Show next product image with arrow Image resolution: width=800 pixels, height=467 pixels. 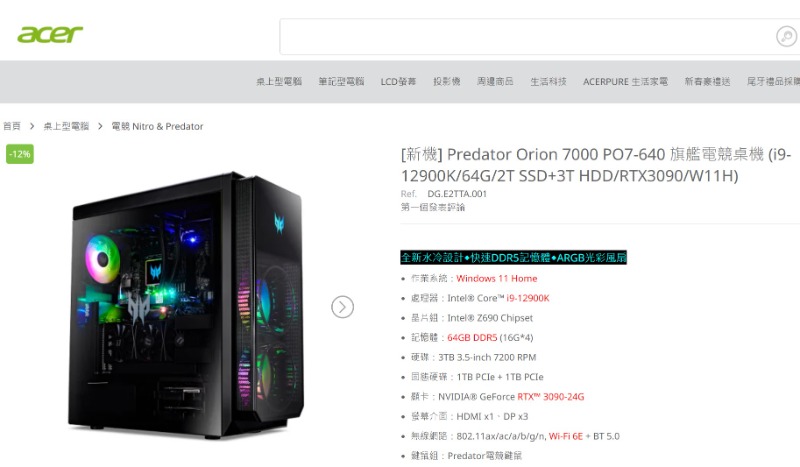(342, 307)
